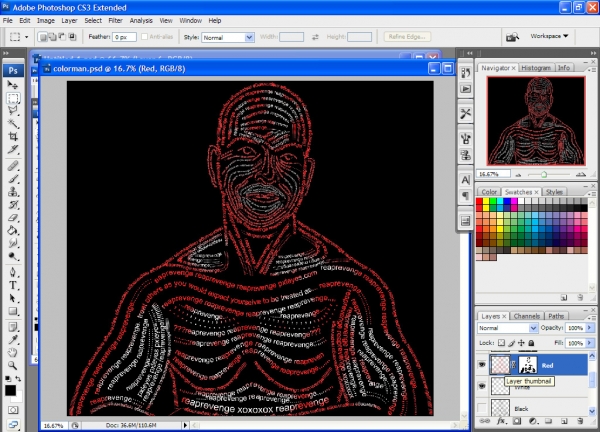The image size is (600, 432).
Task: Select the Brush tool
Action: (13, 179)
